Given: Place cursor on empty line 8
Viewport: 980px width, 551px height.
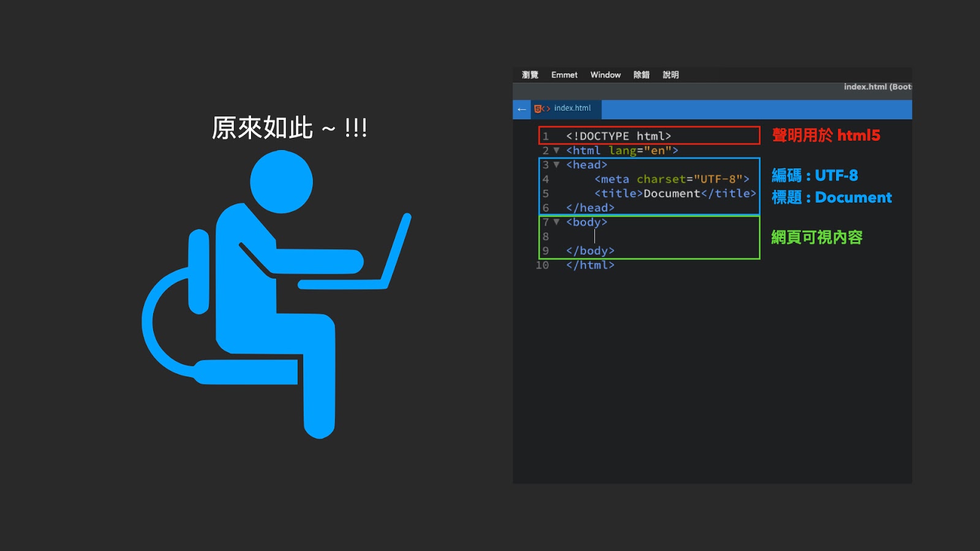Looking at the screenshot, I should tap(595, 236).
